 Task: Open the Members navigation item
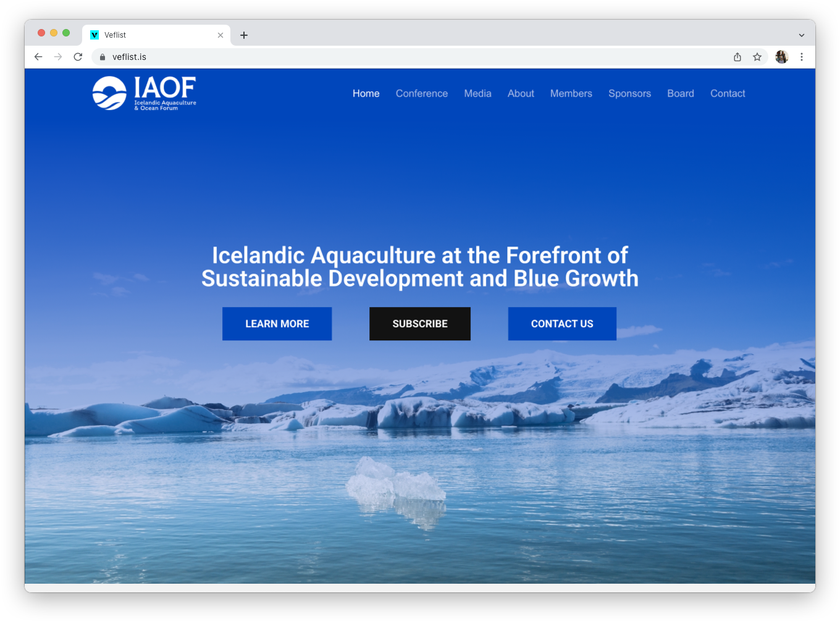pyautogui.click(x=571, y=93)
